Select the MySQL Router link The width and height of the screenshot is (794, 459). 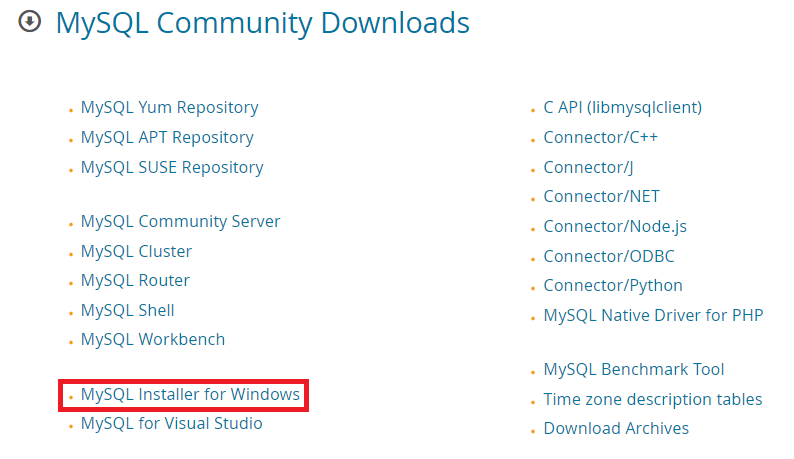click(x=135, y=280)
